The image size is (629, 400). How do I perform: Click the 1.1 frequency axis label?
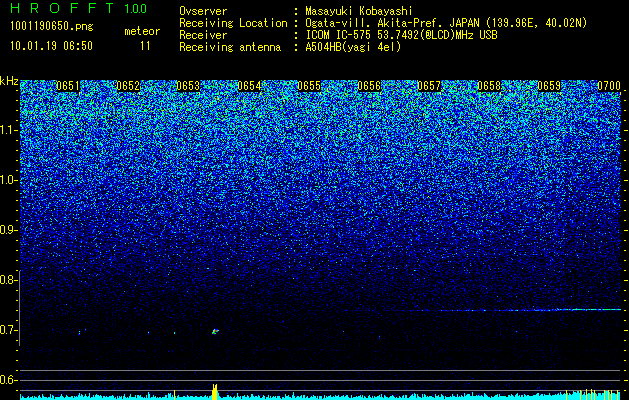coord(8,130)
